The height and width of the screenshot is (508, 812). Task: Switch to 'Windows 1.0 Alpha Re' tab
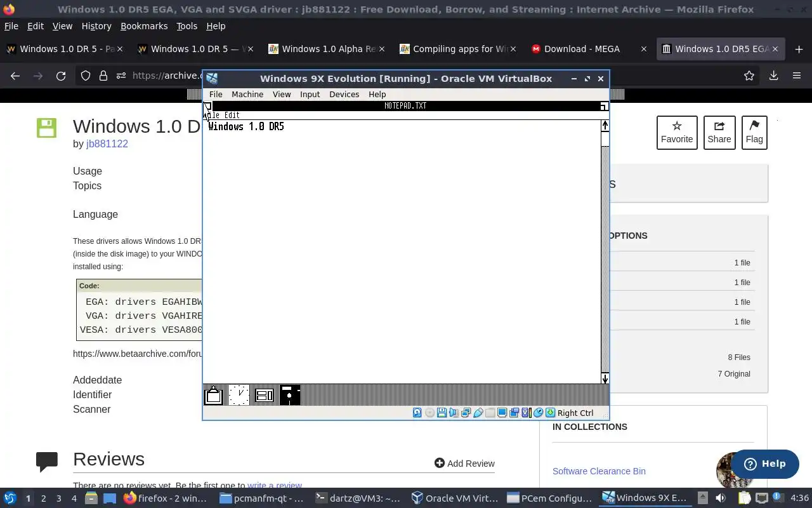[x=327, y=49]
